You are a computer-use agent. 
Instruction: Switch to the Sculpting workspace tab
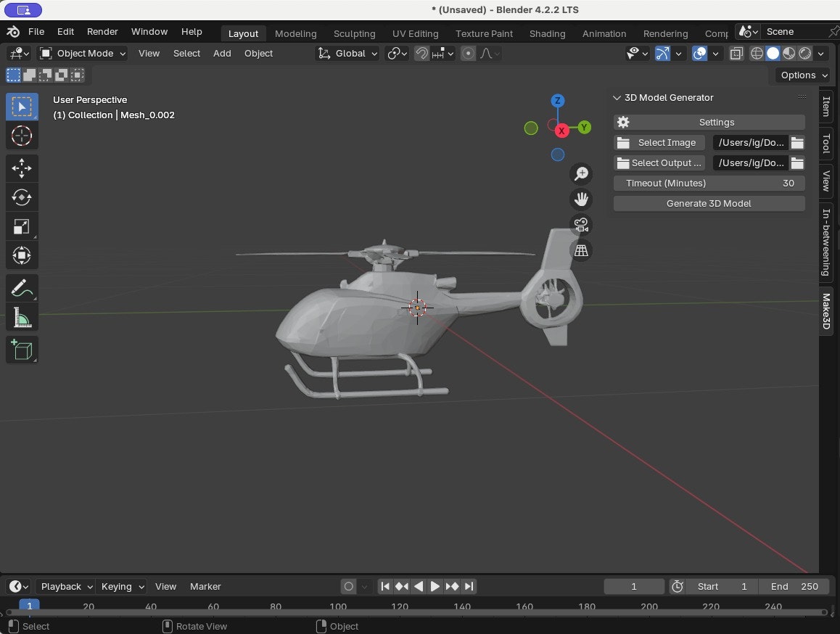[354, 33]
